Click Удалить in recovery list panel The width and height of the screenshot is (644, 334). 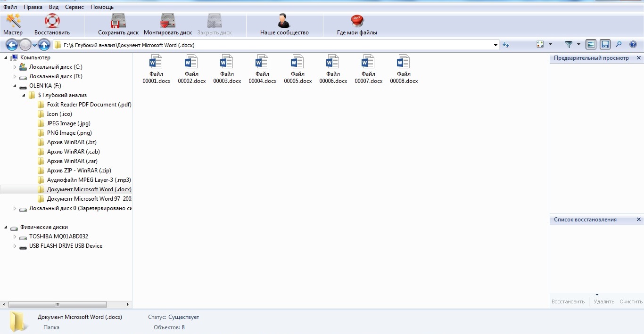tap(604, 301)
